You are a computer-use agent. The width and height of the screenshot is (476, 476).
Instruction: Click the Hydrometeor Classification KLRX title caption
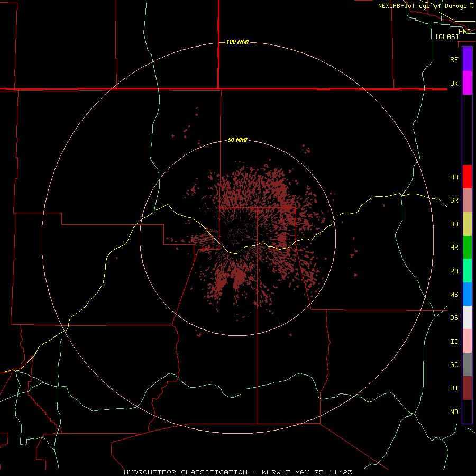[x=237, y=472]
